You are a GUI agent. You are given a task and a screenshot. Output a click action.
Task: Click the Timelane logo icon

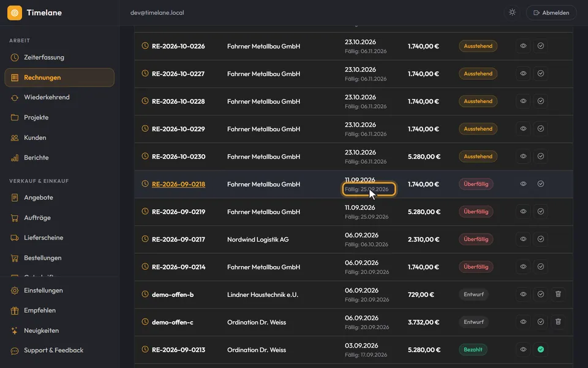click(x=15, y=13)
